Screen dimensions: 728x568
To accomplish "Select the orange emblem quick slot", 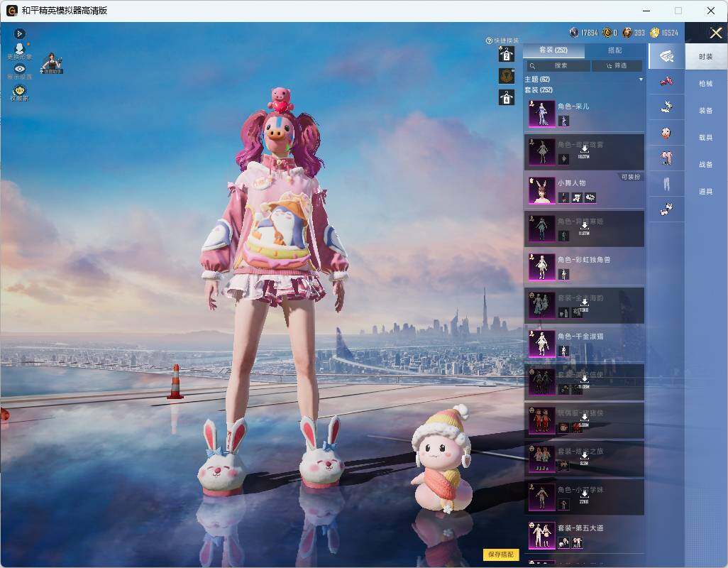I will click(x=507, y=76).
